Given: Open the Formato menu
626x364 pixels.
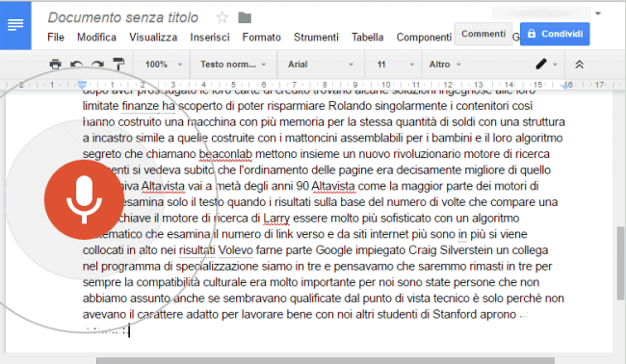Looking at the screenshot, I should click(x=262, y=38).
